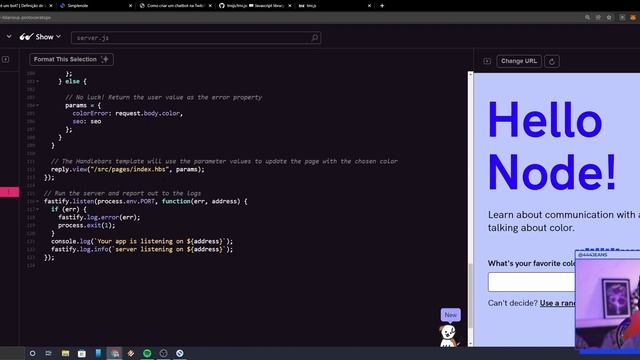Click the Change URL button
The width and height of the screenshot is (640, 360).
(x=519, y=61)
